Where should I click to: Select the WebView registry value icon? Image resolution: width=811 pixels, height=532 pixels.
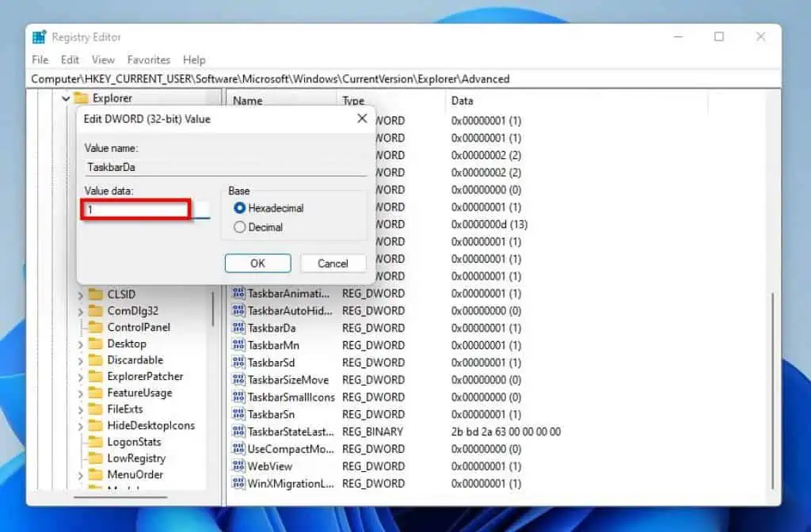click(x=238, y=467)
